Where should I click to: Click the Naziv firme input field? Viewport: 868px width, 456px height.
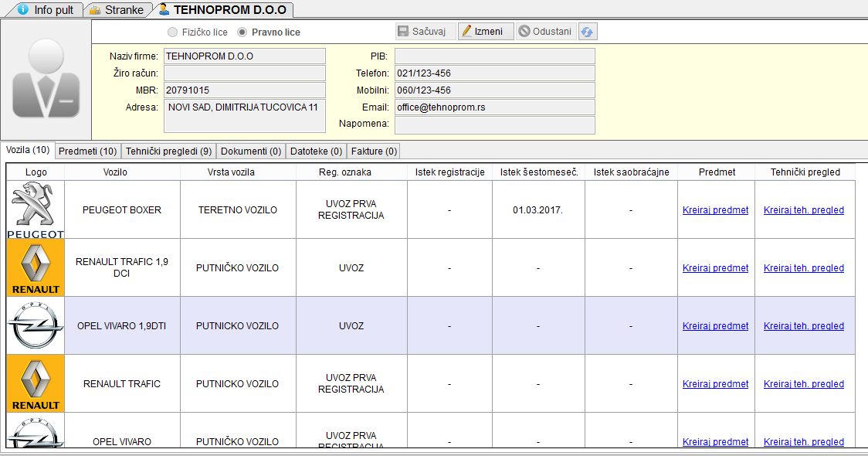244,56
